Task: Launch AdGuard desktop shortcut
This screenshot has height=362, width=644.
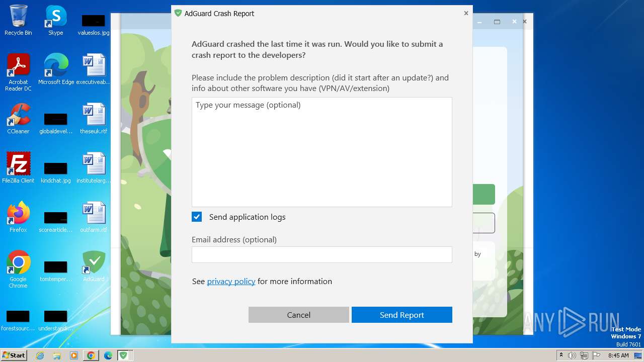Action: coord(94,266)
